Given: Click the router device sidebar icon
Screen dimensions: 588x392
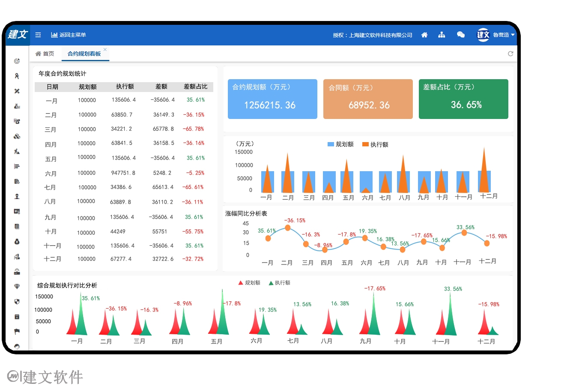Looking at the screenshot, I should pos(17,272).
